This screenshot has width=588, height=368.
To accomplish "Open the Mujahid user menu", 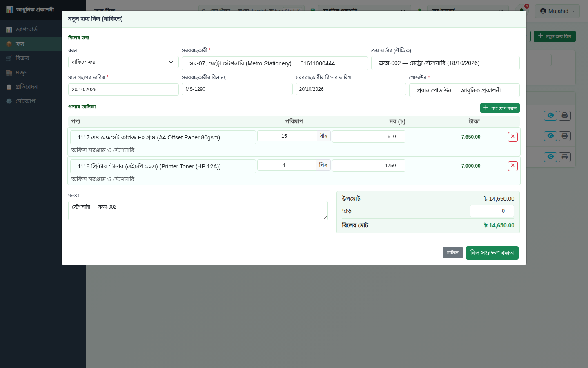I will pyautogui.click(x=557, y=11).
